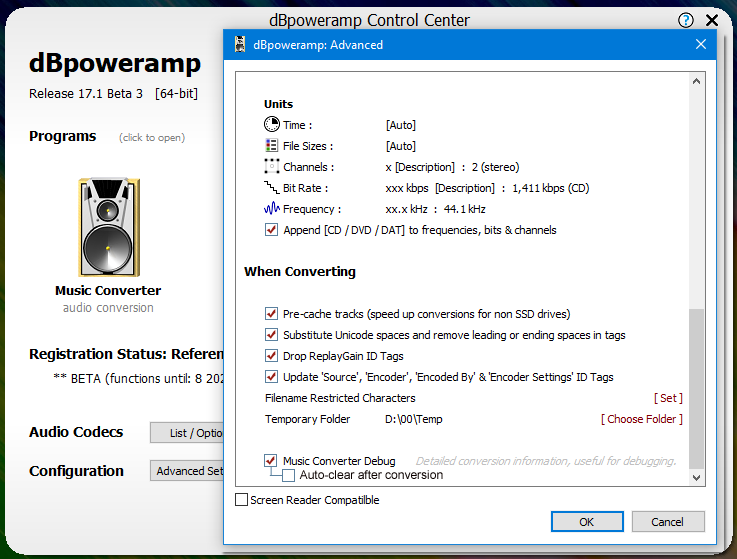The image size is (737, 559).
Task: Click Choose Folder for Temporary Folder
Action: pyautogui.click(x=641, y=419)
